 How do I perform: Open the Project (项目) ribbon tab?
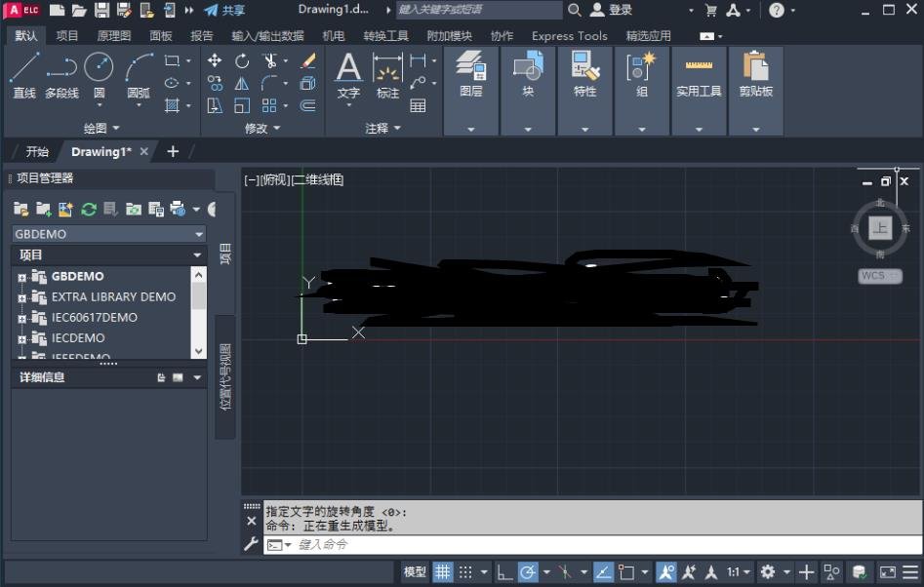66,36
